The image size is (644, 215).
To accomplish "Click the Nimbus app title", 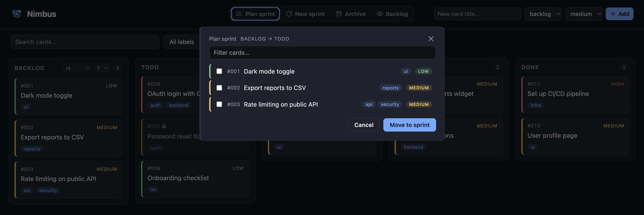I will [x=41, y=14].
